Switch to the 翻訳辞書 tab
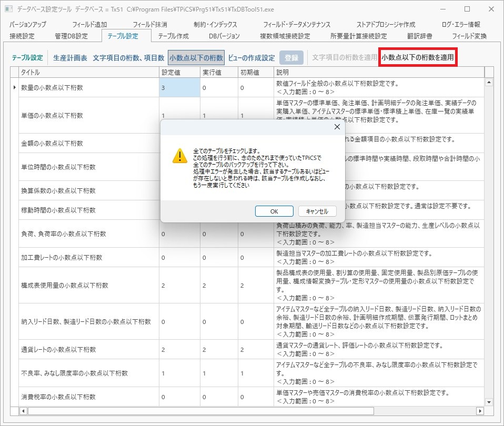 coord(419,36)
